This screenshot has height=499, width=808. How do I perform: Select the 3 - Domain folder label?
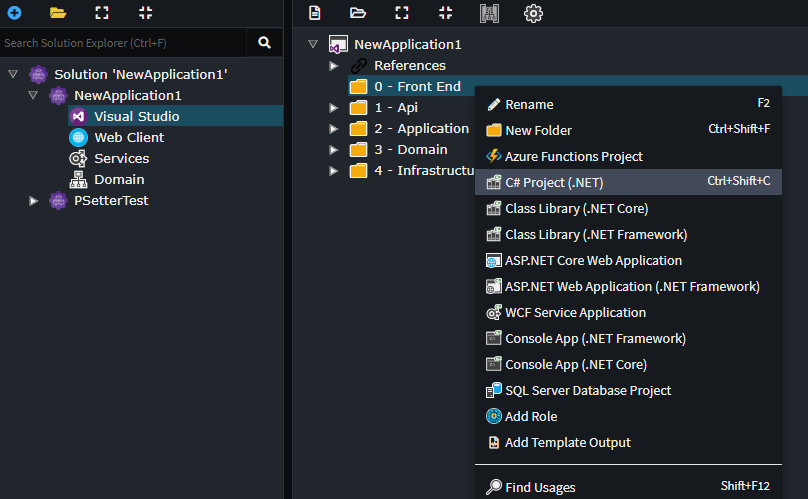411,149
